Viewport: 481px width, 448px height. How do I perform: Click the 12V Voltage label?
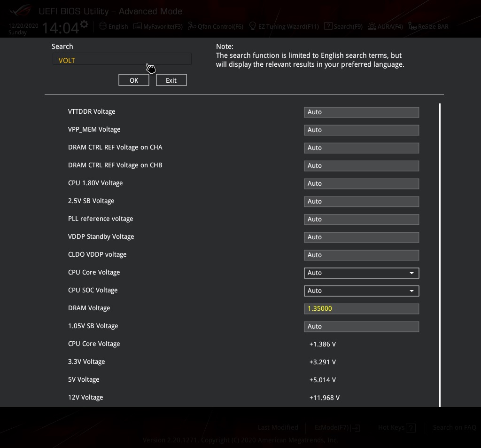(85, 397)
